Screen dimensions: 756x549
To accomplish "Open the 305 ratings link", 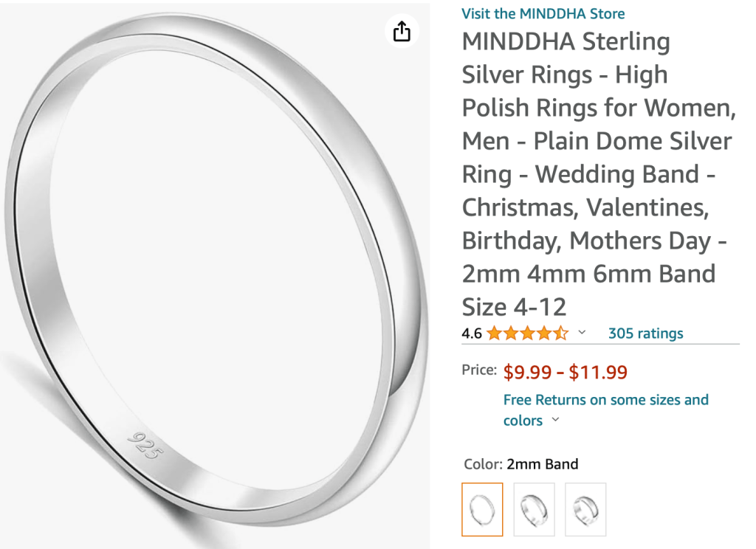I will pos(645,333).
